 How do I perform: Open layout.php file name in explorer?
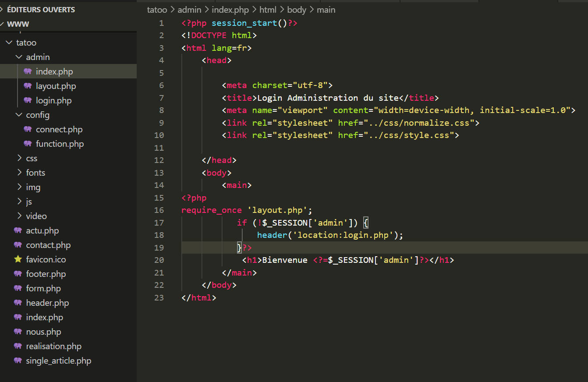coord(56,86)
